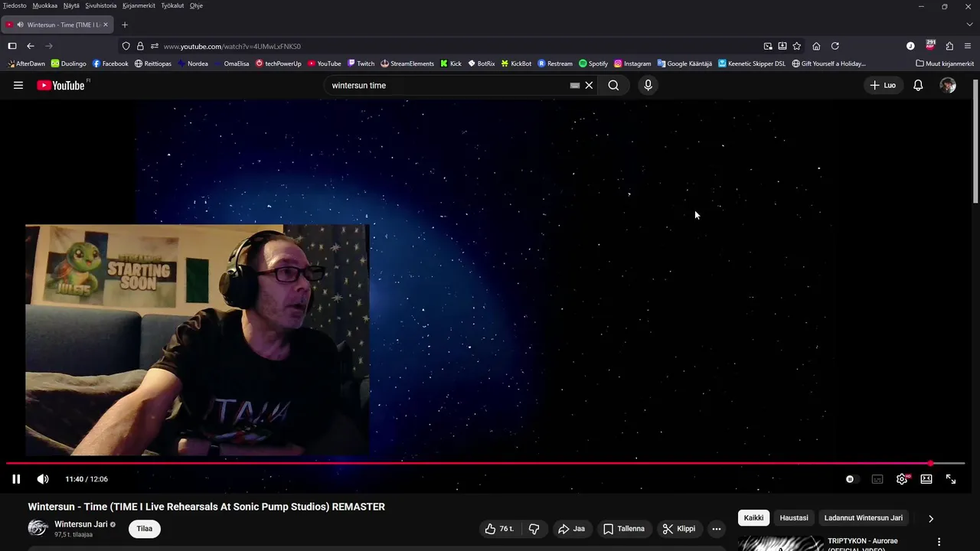Image resolution: width=980 pixels, height=551 pixels.
Task: Enter fullscreen mode in the player
Action: click(x=951, y=479)
